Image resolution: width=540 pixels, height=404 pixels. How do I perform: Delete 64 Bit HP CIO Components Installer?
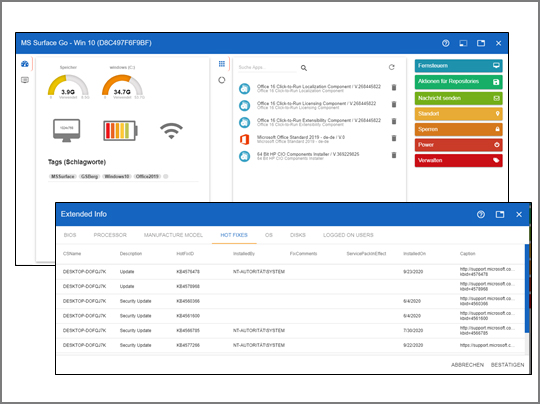tap(394, 155)
